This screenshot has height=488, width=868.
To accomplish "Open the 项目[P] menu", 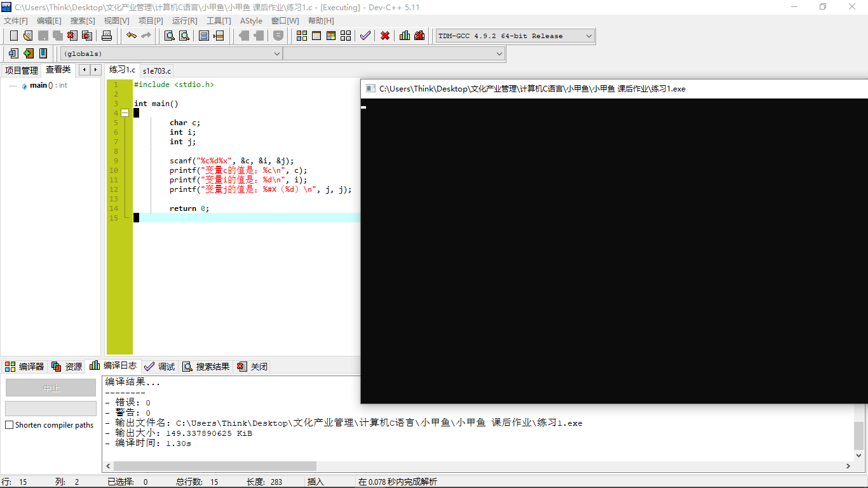I will [151, 21].
